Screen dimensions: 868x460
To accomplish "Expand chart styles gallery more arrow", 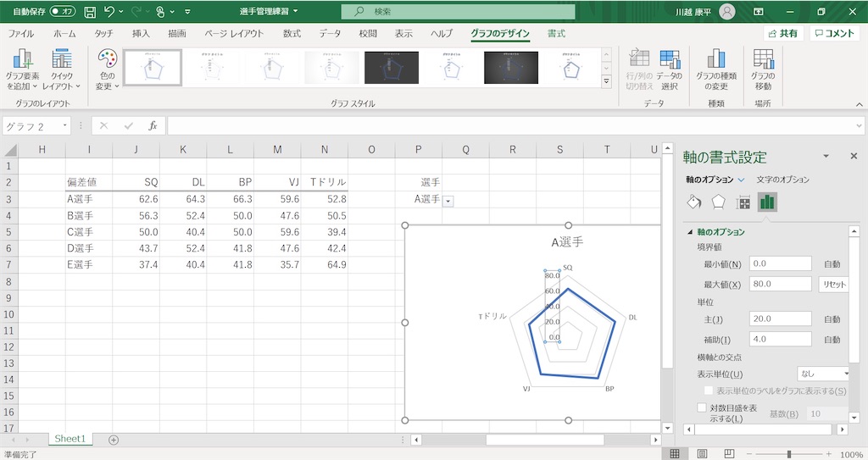I will (607, 81).
